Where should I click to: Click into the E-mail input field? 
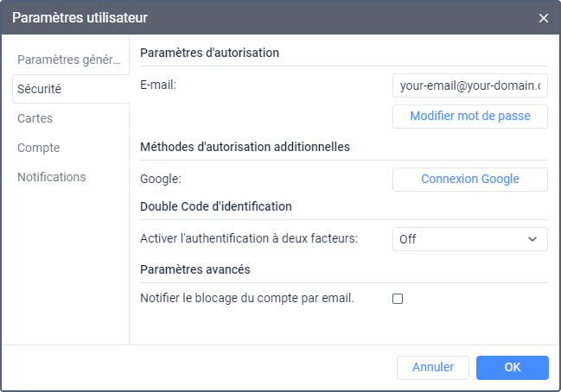pos(469,86)
